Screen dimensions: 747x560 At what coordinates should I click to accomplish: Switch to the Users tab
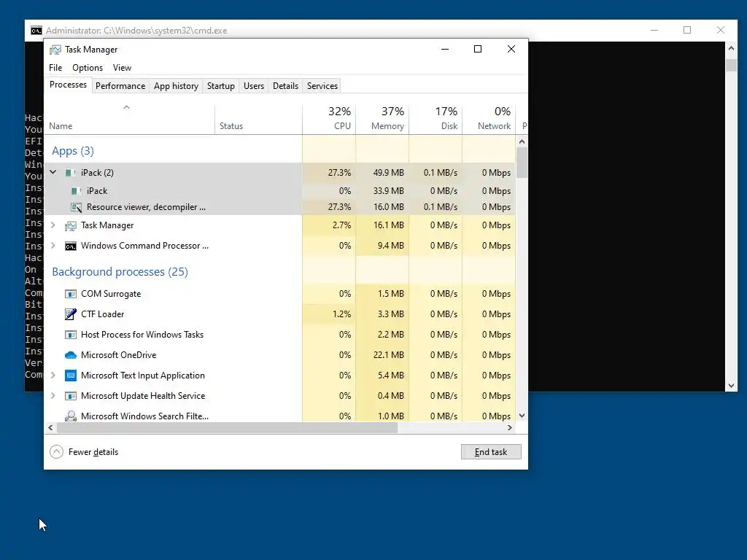253,86
